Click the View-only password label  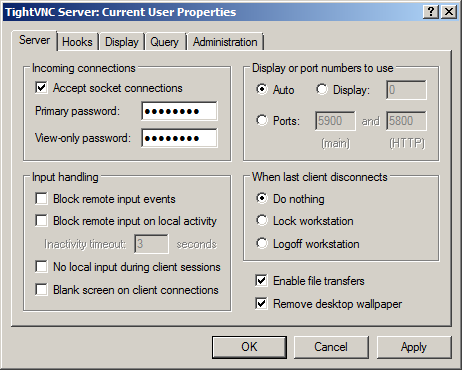pyautogui.click(x=83, y=138)
